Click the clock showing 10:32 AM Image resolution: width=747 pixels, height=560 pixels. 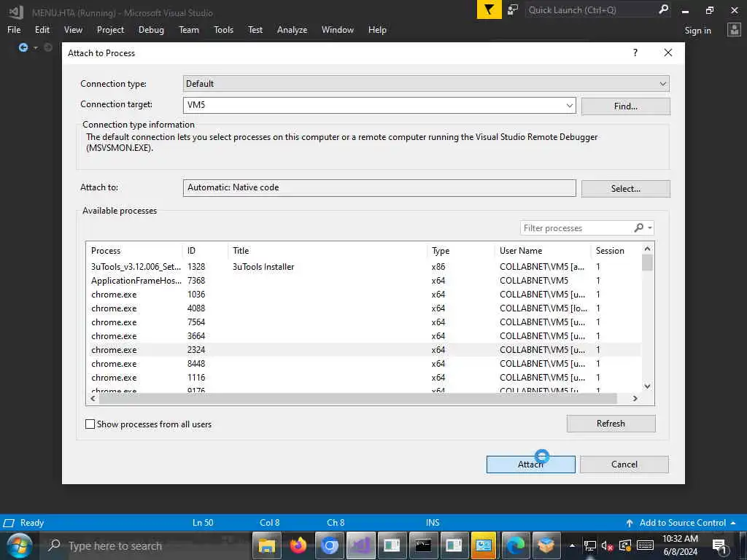(680, 539)
